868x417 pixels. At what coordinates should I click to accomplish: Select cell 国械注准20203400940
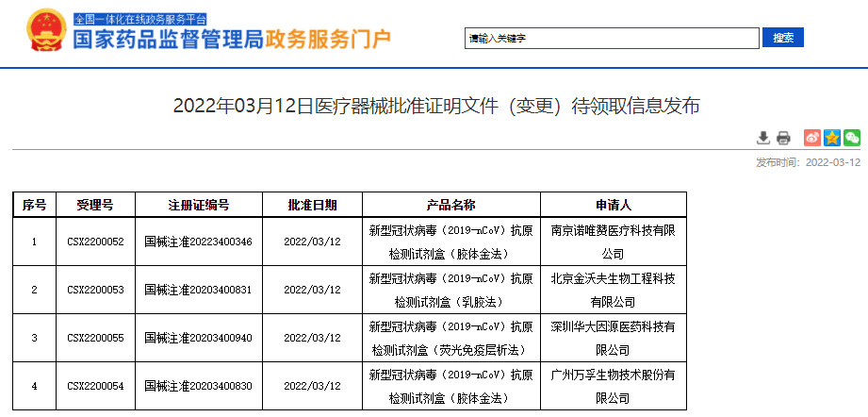[x=198, y=338]
